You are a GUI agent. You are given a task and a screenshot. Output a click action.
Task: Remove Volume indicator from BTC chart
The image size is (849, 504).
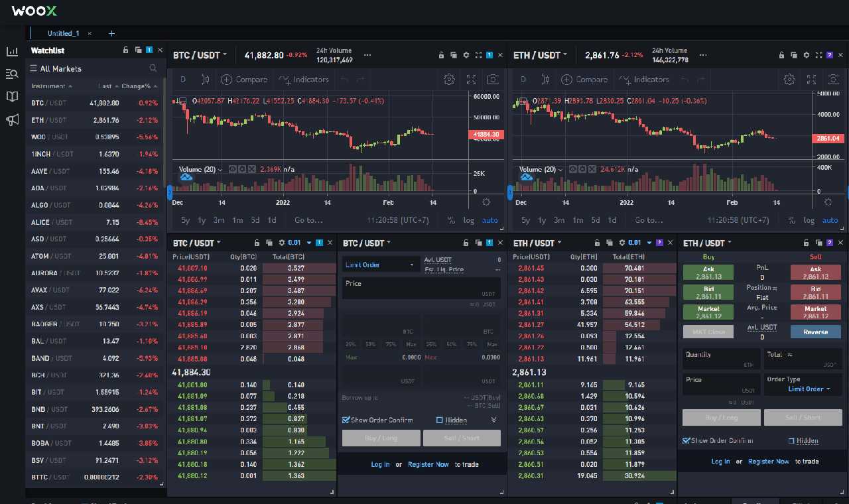coord(253,169)
